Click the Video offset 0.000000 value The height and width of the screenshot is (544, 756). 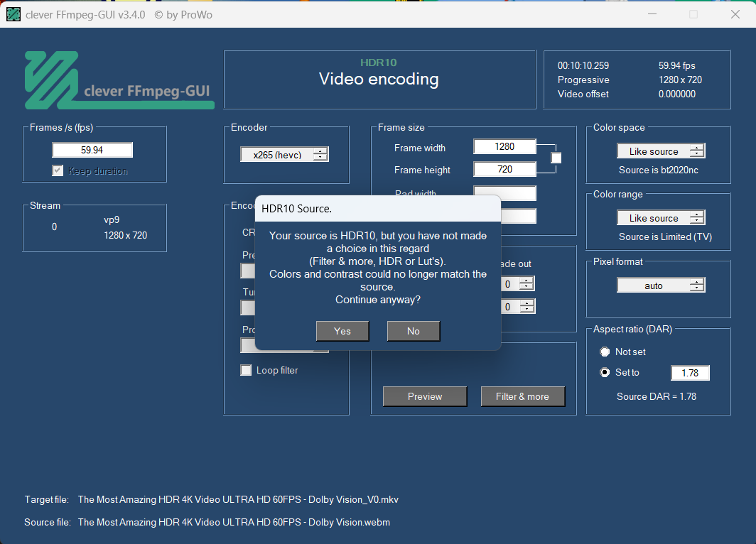pyautogui.click(x=677, y=94)
